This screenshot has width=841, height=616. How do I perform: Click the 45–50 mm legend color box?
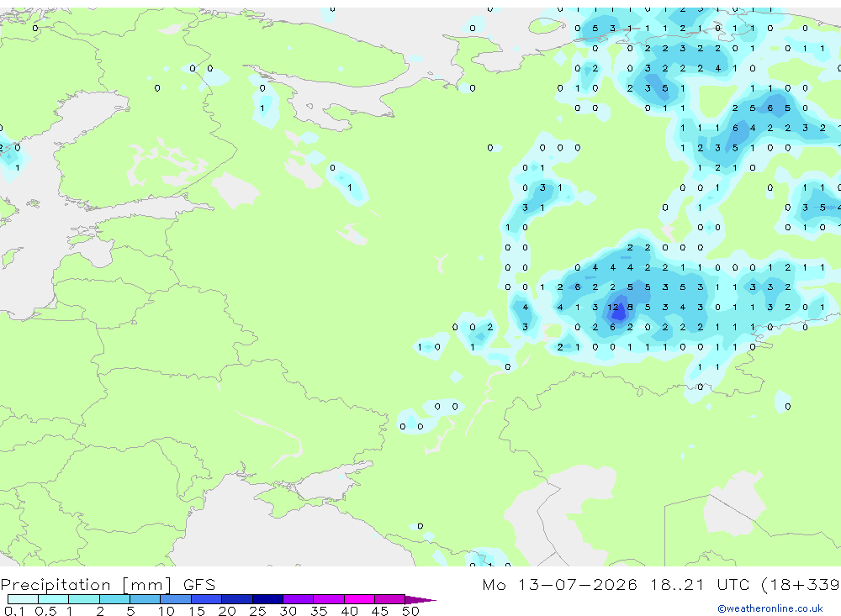pyautogui.click(x=390, y=599)
